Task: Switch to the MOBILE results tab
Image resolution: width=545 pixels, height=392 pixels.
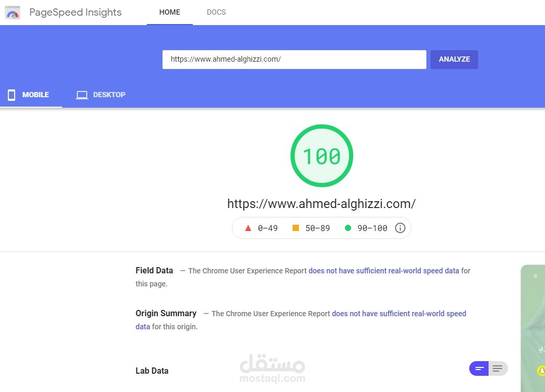Action: point(31,95)
